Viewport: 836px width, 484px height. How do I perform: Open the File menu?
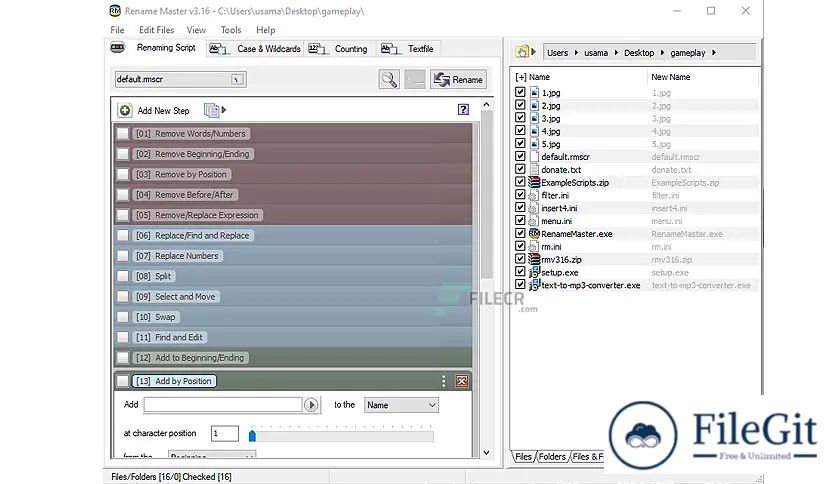[117, 30]
